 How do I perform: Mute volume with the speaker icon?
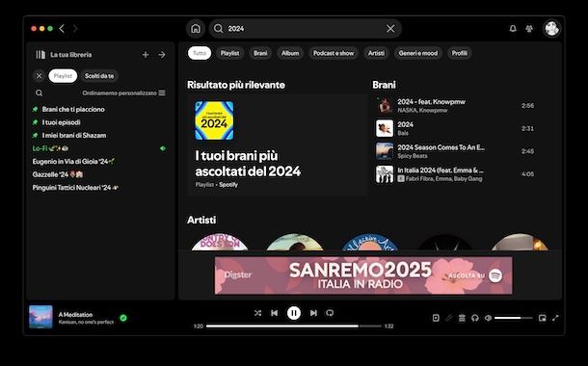click(488, 318)
